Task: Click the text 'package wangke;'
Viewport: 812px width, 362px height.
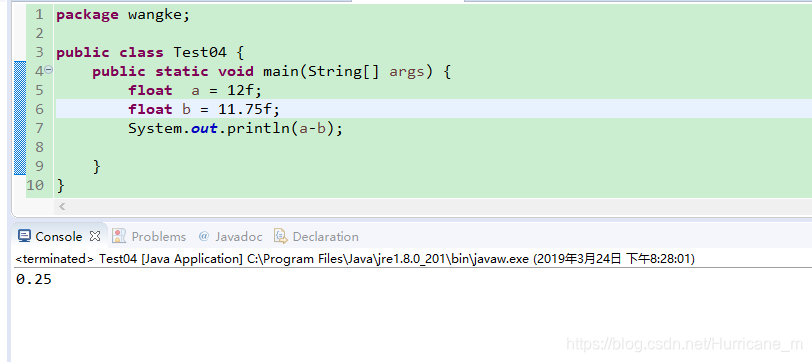Action: coord(123,15)
